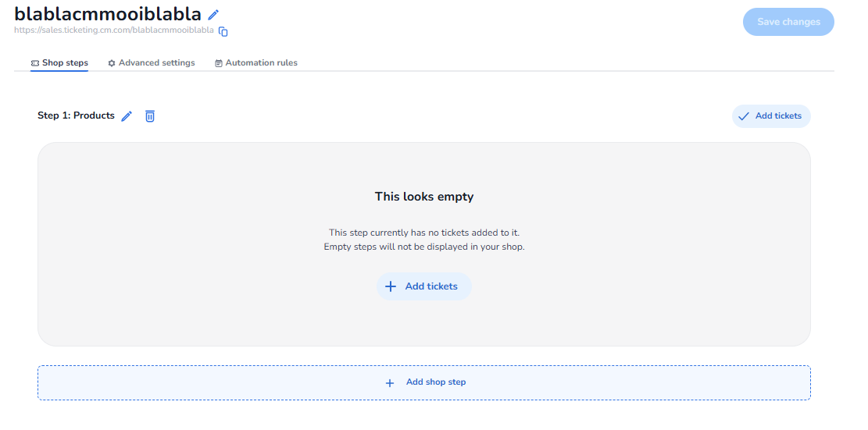This screenshot has width=868, height=430.
Task: Click the calendar icon on the Automation rules tab
Action: click(x=219, y=63)
